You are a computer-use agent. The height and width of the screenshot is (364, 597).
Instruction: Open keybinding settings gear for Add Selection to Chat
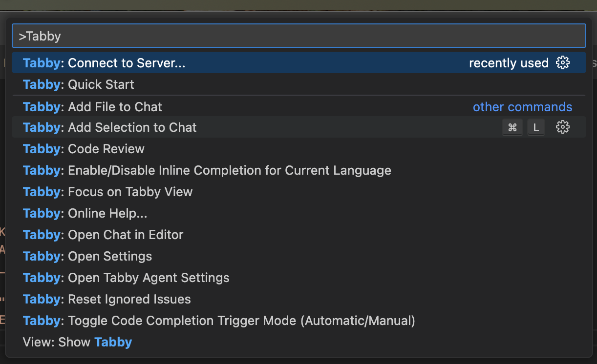click(563, 127)
